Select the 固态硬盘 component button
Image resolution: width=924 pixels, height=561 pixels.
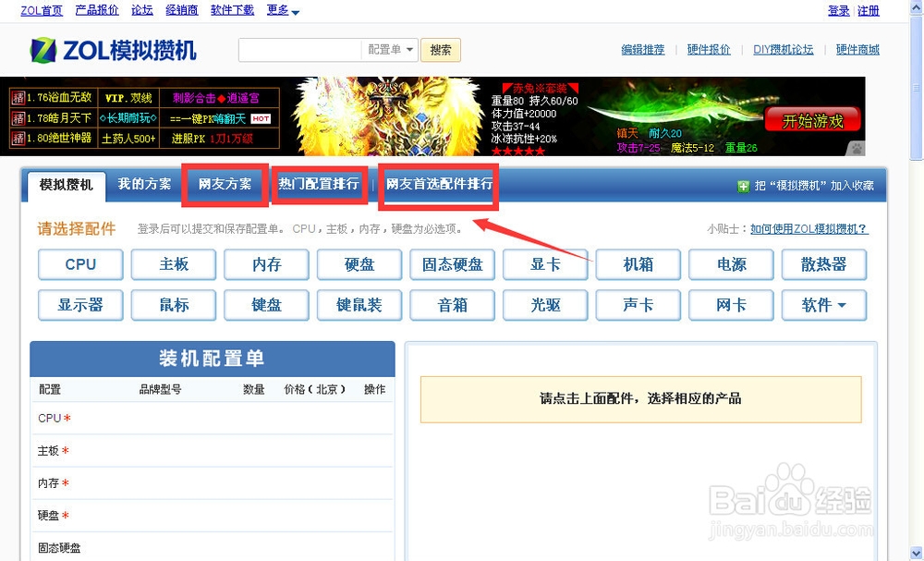[453, 264]
